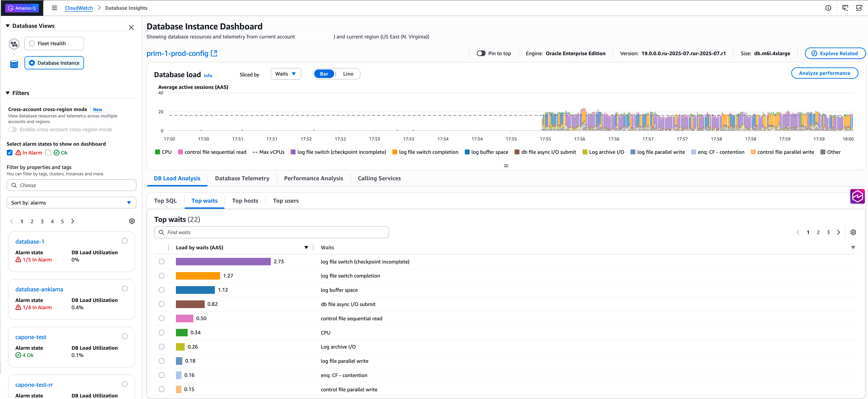This screenshot has width=868, height=399.
Task: Check the Ok alarm state checkbox
Action: 48,152
